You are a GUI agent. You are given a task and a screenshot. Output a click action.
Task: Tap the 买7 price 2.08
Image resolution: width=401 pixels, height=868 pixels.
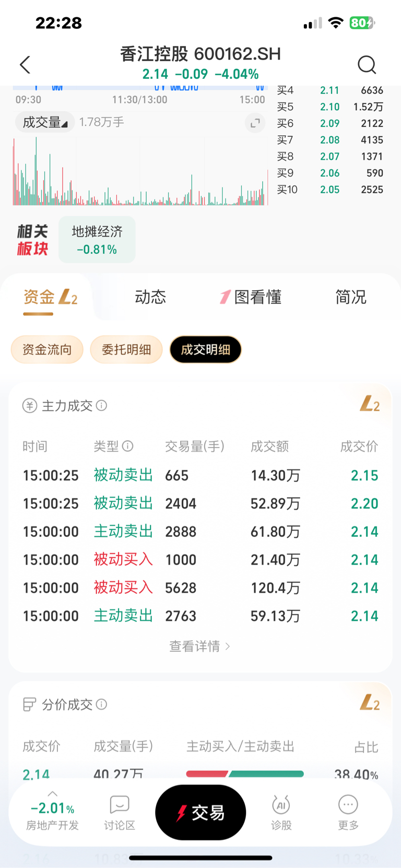pos(329,140)
